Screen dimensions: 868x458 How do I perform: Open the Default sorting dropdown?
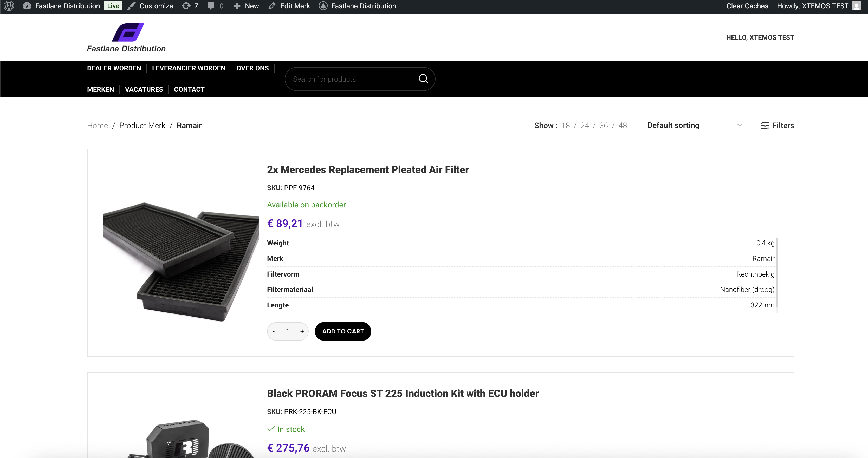(695, 125)
